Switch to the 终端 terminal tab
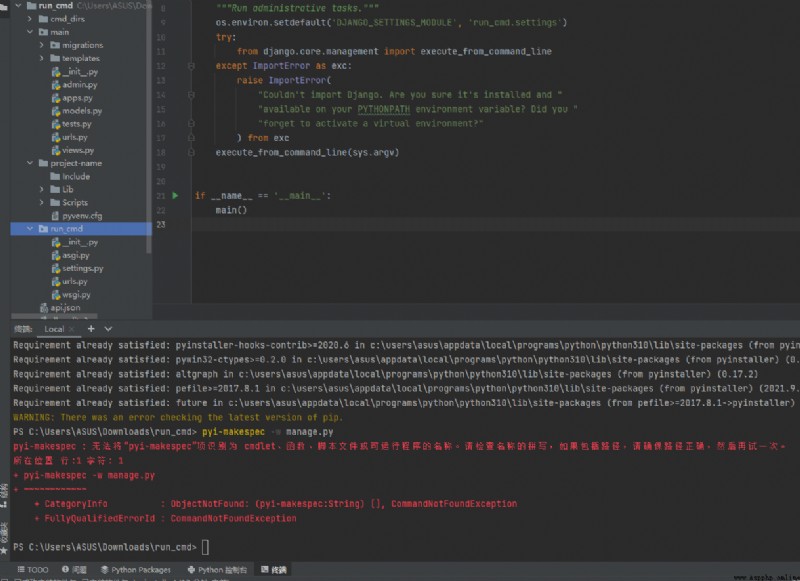 click(x=274, y=570)
